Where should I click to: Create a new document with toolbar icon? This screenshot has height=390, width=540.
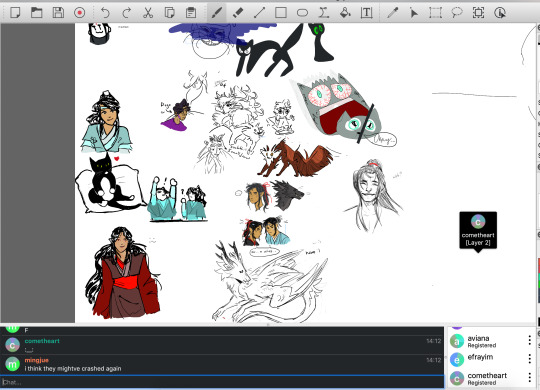pyautogui.click(x=15, y=13)
